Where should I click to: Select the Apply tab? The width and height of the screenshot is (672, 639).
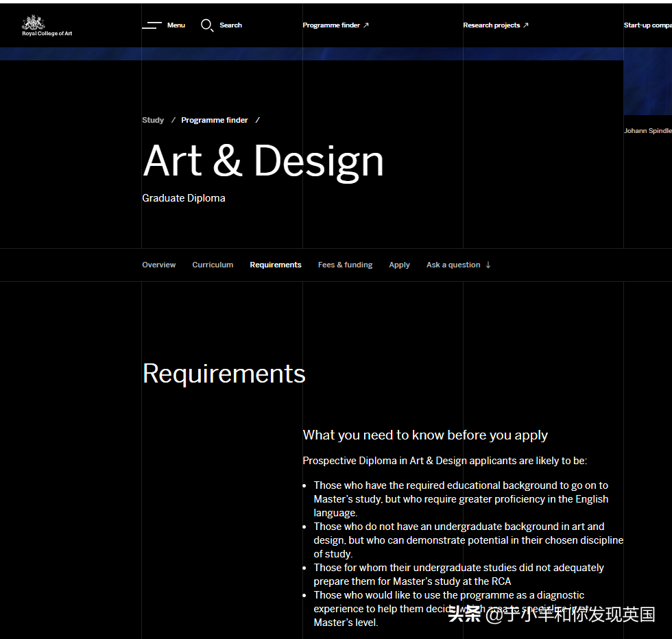point(399,265)
